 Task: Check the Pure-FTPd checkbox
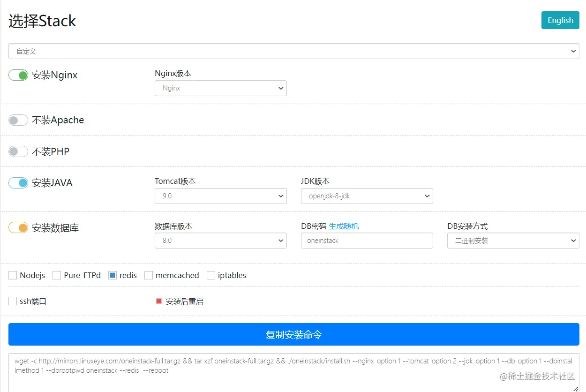point(57,275)
